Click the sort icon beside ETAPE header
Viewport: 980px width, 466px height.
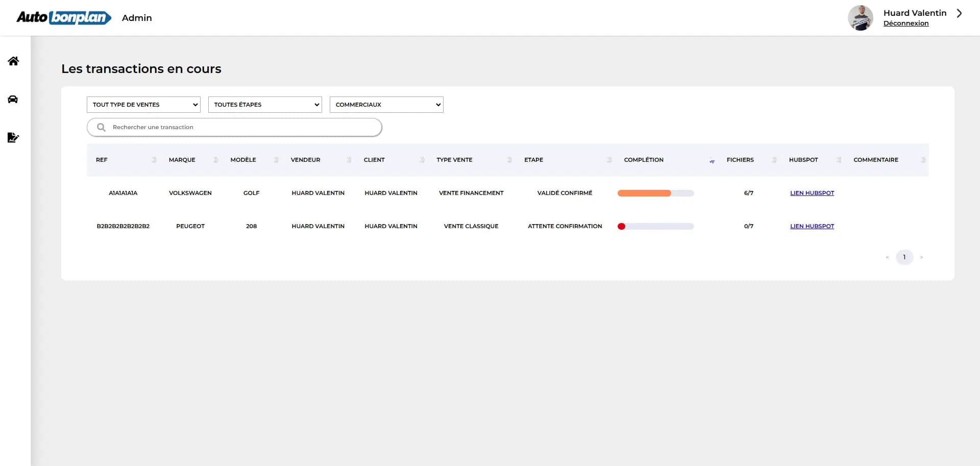pyautogui.click(x=609, y=160)
